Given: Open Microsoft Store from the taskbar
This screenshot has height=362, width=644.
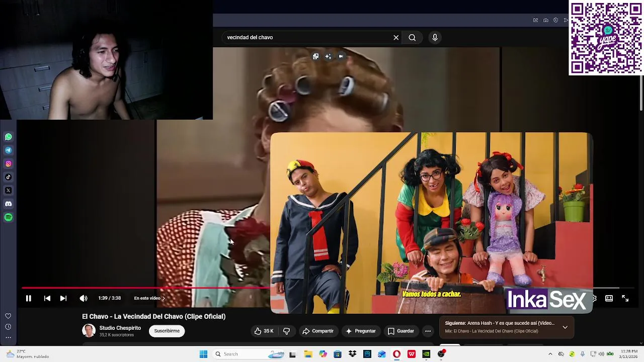Looking at the screenshot, I should click(x=338, y=354).
